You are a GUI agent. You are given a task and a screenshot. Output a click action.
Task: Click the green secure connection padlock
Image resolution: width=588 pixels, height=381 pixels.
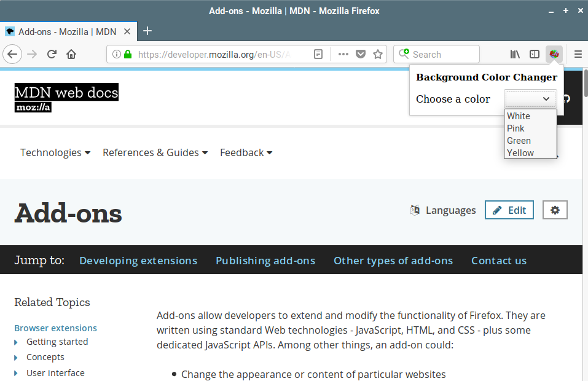click(x=128, y=54)
